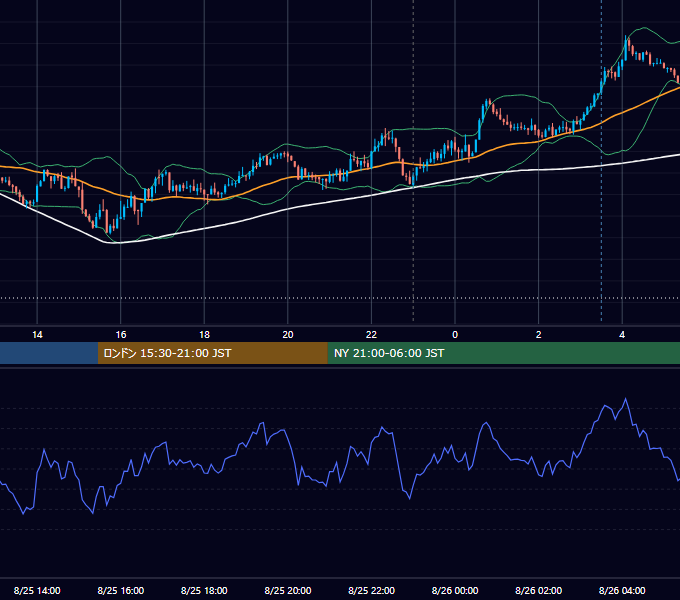Image resolution: width=680 pixels, height=600 pixels.
Task: Click the 8/26 00:00 date label
Action: 455,590
